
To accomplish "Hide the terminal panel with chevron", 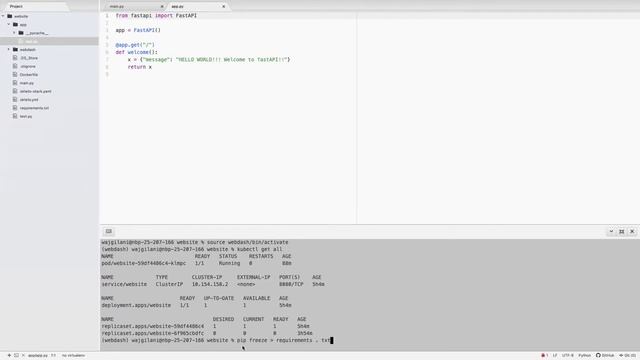I will [x=611, y=231].
